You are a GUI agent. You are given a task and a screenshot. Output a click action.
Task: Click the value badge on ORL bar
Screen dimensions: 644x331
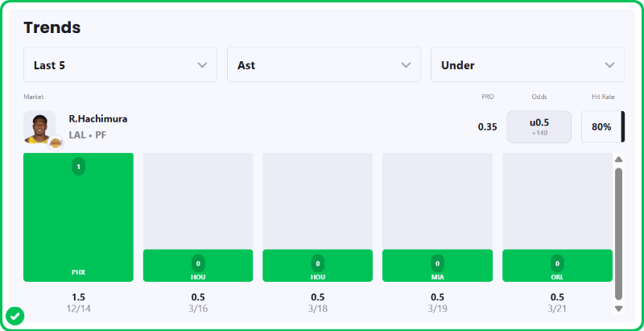[x=557, y=263]
